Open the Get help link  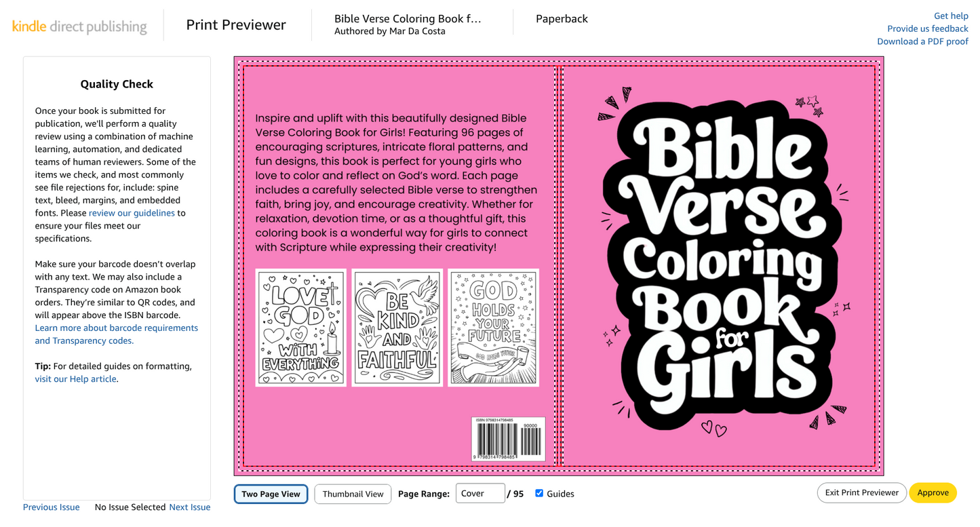[950, 16]
